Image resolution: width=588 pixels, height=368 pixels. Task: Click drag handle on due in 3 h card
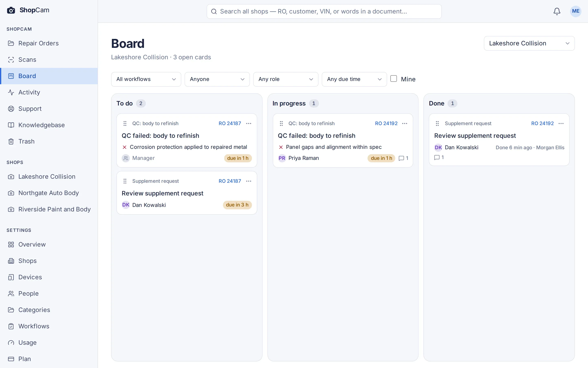(125, 181)
